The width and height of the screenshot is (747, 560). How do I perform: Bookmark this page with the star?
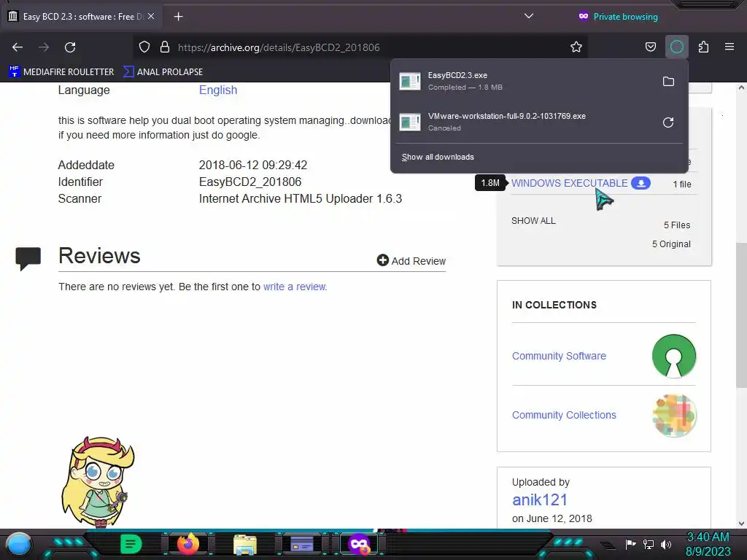(x=576, y=47)
